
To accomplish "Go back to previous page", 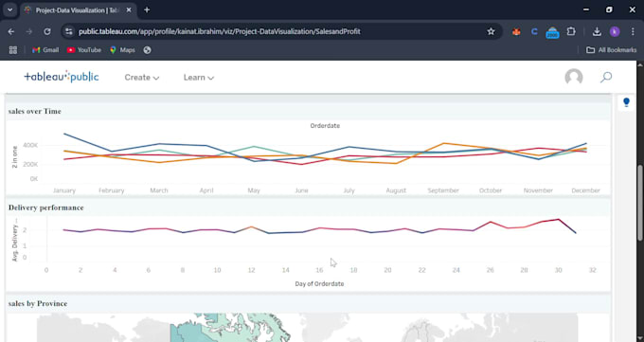I will (11, 31).
